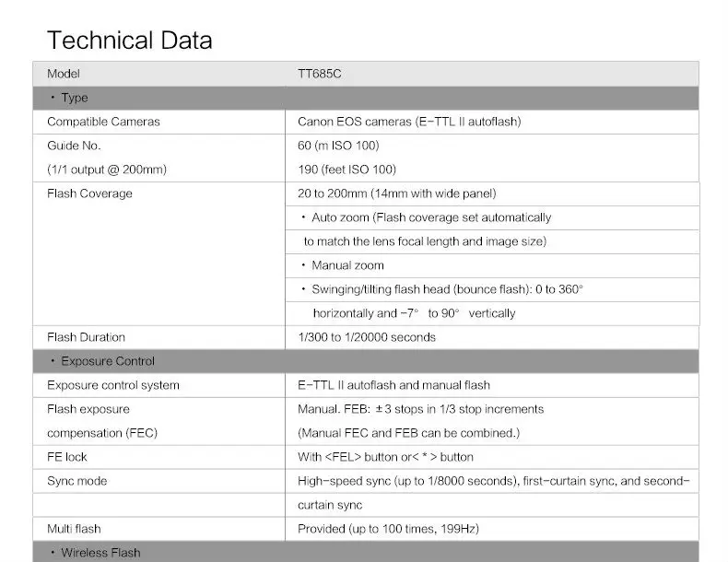Select the Sync mode label

click(x=76, y=481)
